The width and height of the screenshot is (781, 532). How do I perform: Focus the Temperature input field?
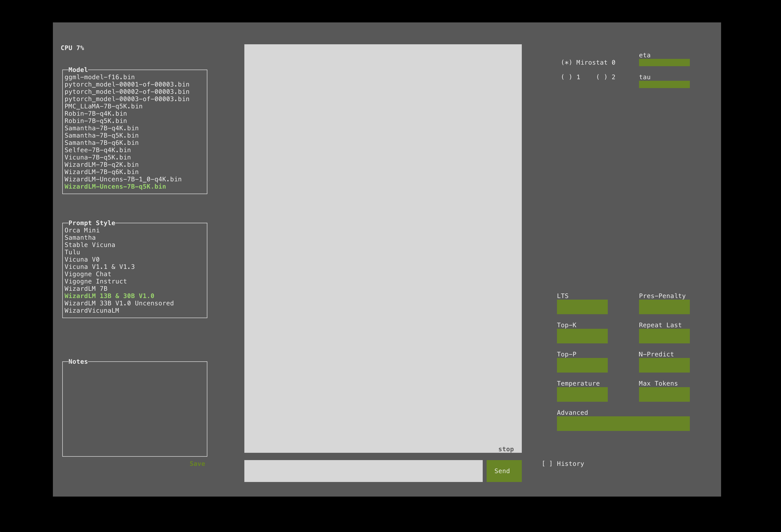click(x=582, y=394)
